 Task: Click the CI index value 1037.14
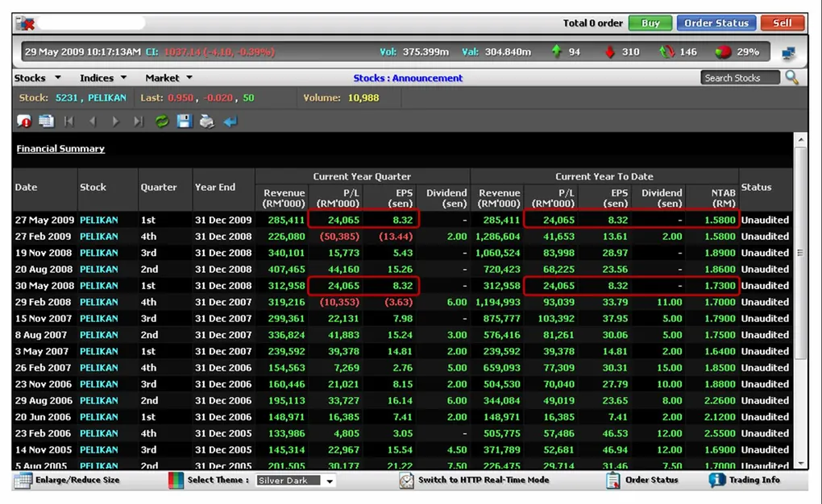pyautogui.click(x=182, y=52)
